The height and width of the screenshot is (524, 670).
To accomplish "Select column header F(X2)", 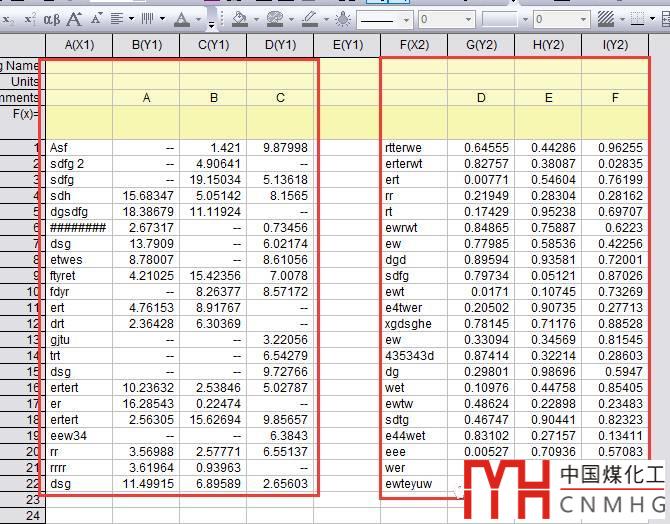I will tap(413, 45).
